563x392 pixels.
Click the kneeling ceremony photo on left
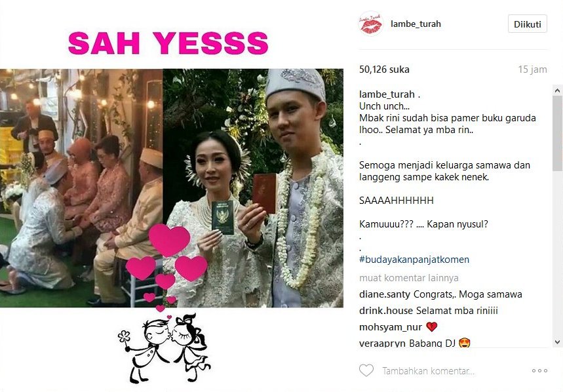click(81, 188)
